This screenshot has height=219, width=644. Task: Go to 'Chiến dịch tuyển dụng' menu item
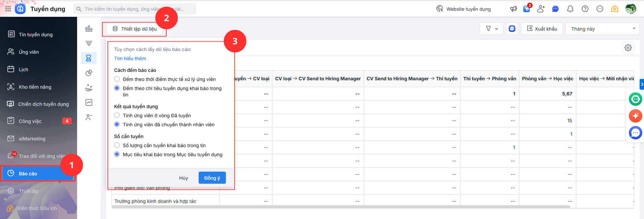[x=43, y=104]
